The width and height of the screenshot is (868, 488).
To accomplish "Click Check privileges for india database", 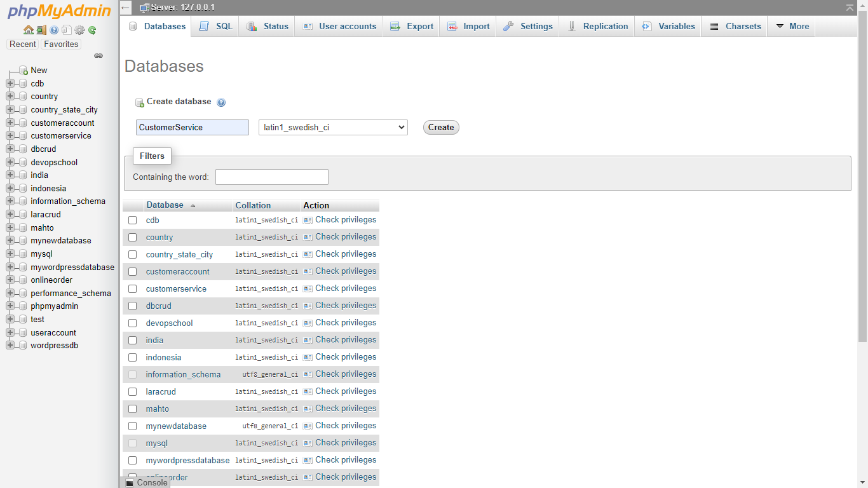I will coord(345,340).
